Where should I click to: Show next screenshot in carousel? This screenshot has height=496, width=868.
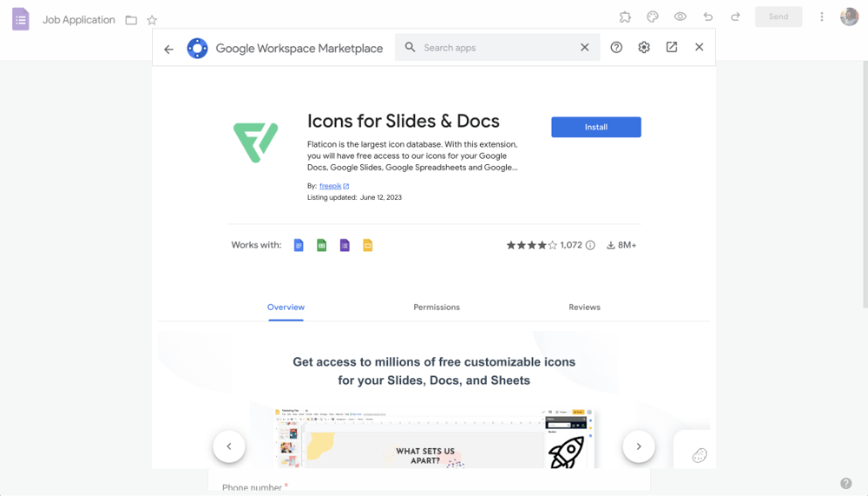(x=639, y=446)
